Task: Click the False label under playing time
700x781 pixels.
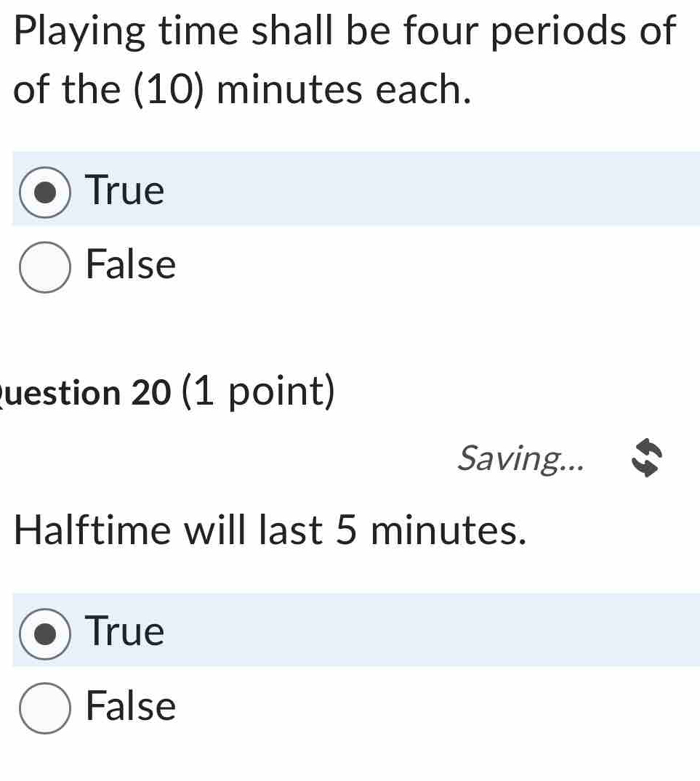Action: coord(131,264)
